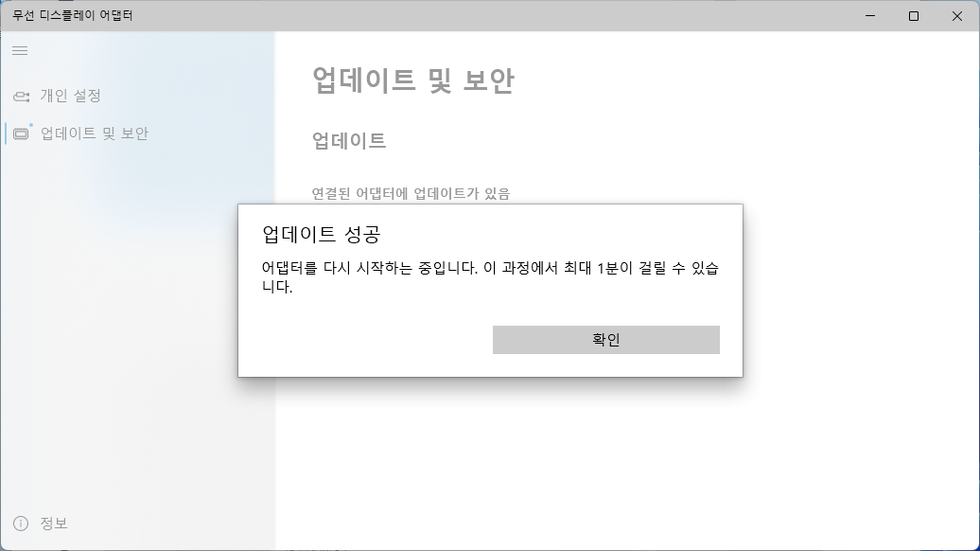Open the hamburger navigation menu
This screenshot has width=980, height=551.
click(x=20, y=51)
